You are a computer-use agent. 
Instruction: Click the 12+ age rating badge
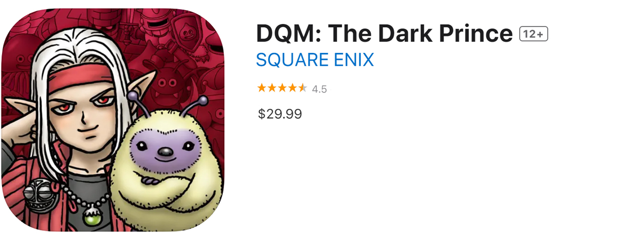(x=533, y=34)
